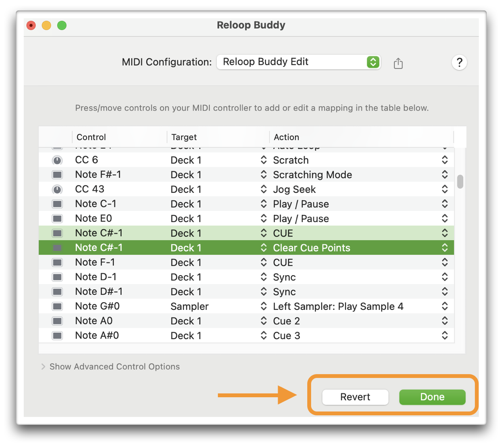Click the button icon for Note F#-1

58,175
